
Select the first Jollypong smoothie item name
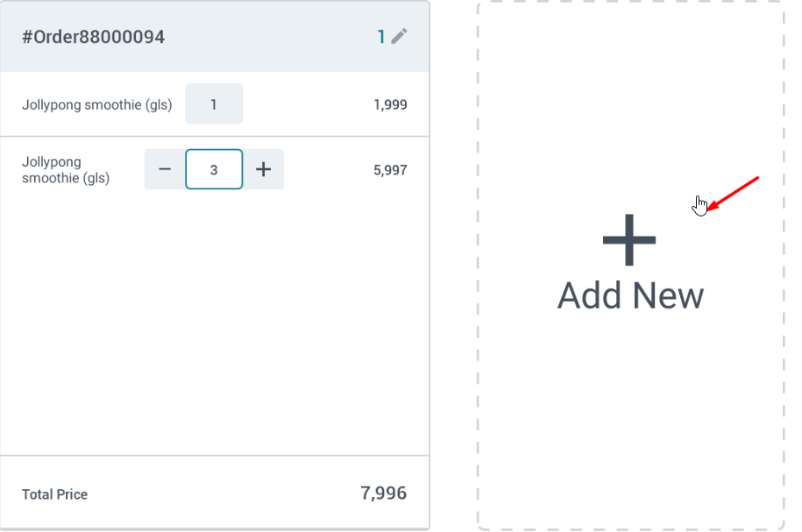point(96,105)
